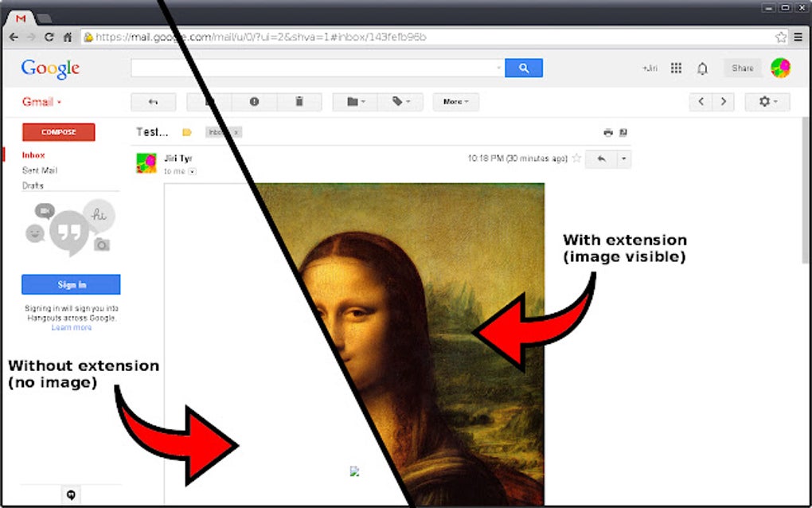
Task: Expand the reply options arrow
Action: pos(624,159)
